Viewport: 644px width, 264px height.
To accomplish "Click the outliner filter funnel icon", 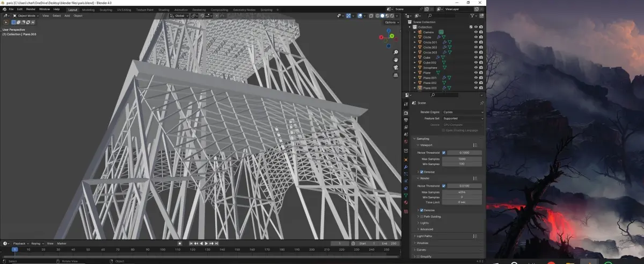I will [473, 17].
